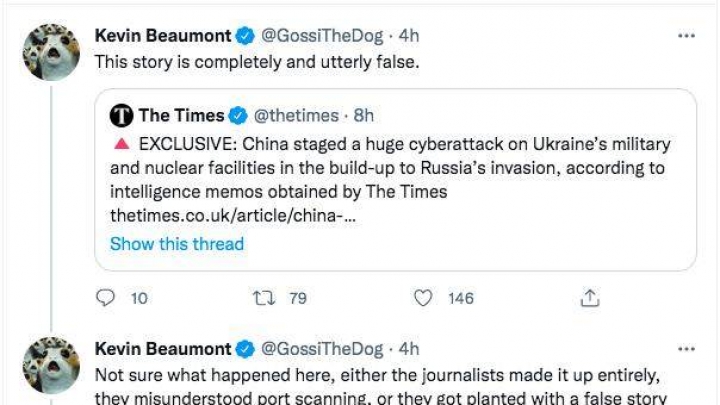
Task: Click the verified badge next to The Times
Action: (239, 115)
